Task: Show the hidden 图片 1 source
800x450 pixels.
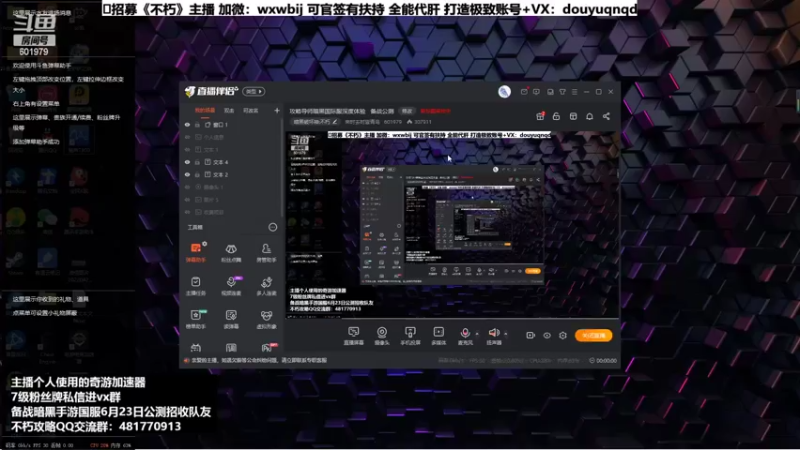Action: [187, 199]
